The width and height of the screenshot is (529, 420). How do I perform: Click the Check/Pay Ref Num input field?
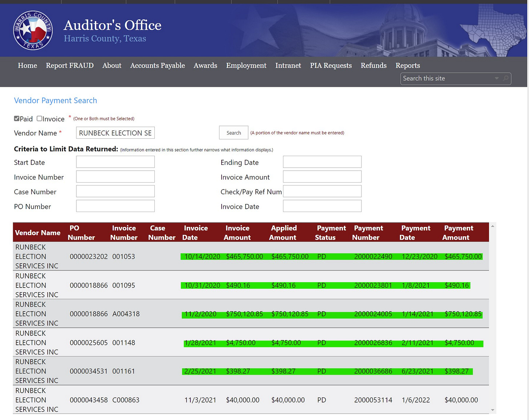[x=322, y=191]
